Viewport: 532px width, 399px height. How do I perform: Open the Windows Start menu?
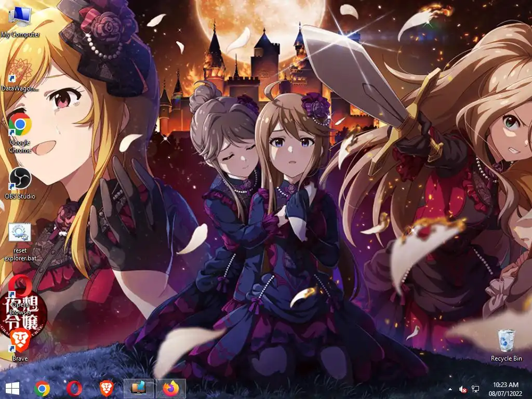(x=12, y=389)
